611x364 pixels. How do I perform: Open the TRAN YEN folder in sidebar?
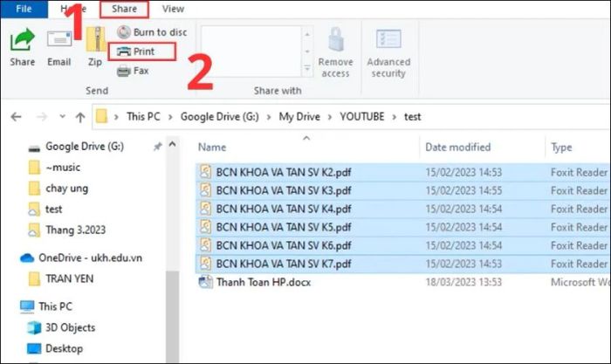point(69,278)
